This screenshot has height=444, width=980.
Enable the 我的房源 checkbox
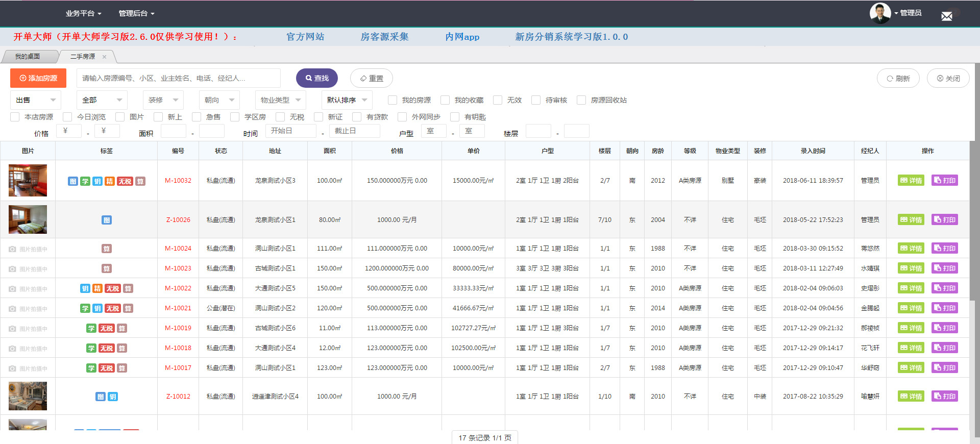tap(393, 100)
